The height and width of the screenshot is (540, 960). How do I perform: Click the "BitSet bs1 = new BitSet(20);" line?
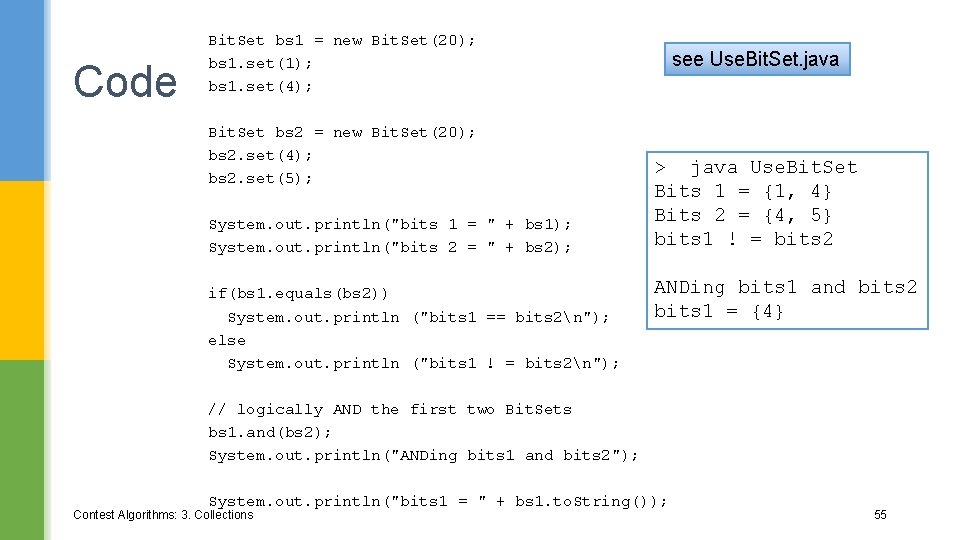(342, 40)
